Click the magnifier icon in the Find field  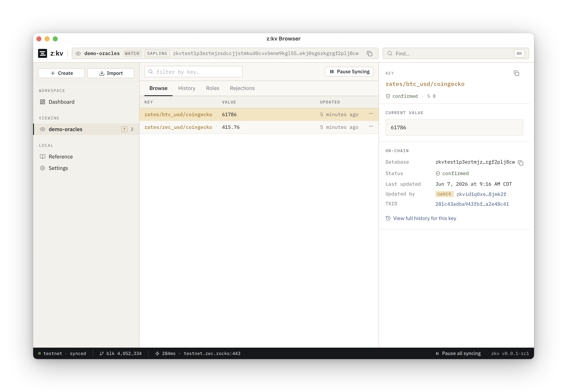tap(390, 54)
